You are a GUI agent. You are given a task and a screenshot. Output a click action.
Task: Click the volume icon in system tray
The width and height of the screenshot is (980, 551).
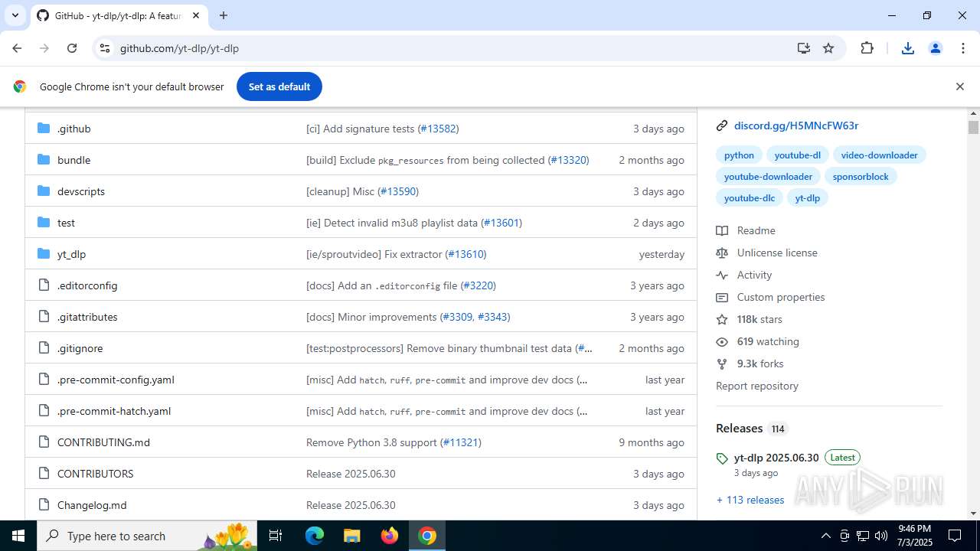[x=881, y=536]
